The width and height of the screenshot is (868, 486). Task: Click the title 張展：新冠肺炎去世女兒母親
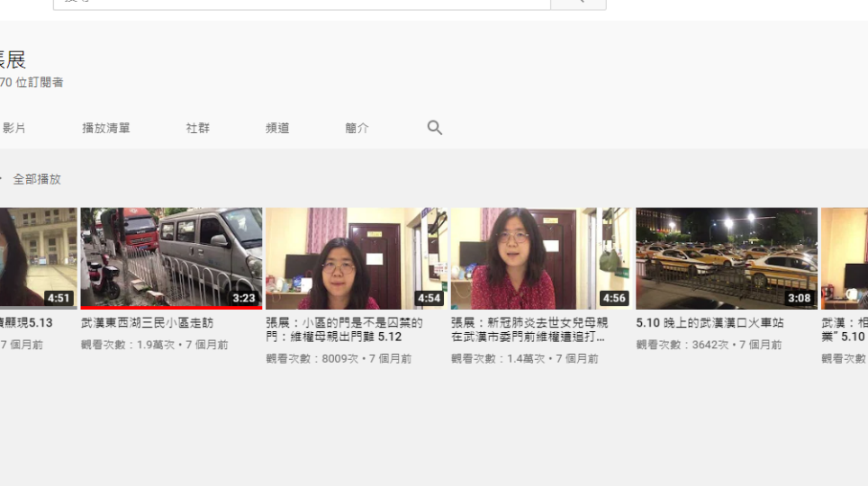pos(529,329)
